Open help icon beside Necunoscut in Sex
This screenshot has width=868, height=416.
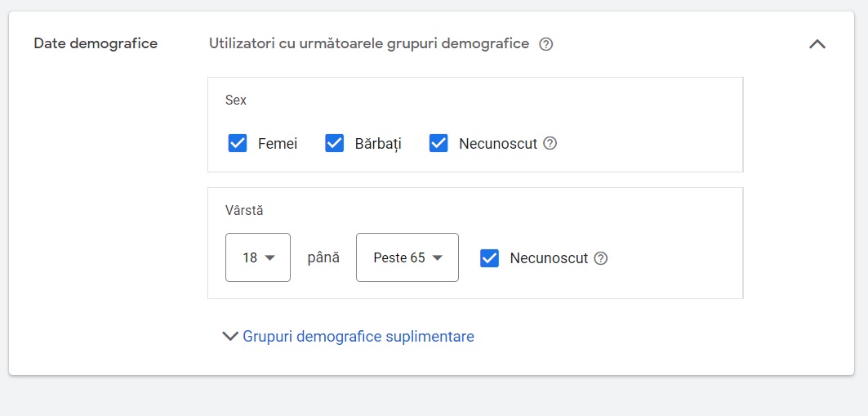[x=550, y=144]
